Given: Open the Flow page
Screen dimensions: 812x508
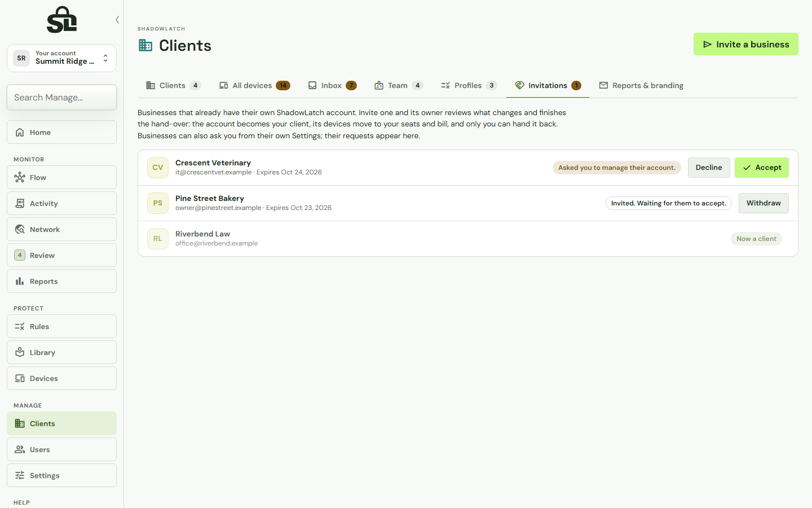Looking at the screenshot, I should (62, 177).
